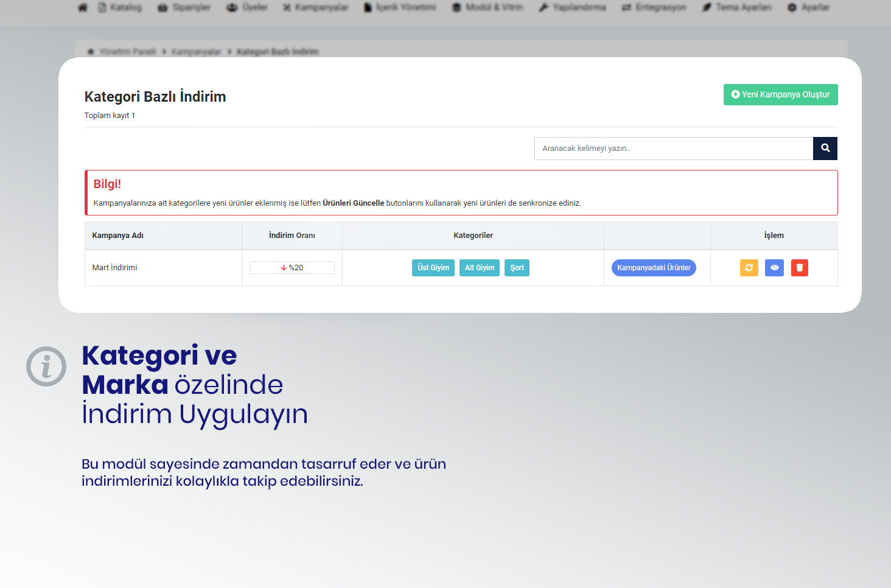Open Kampanyadaki Ürünler list
Viewport: 891px width, 588px height.
[x=654, y=268]
